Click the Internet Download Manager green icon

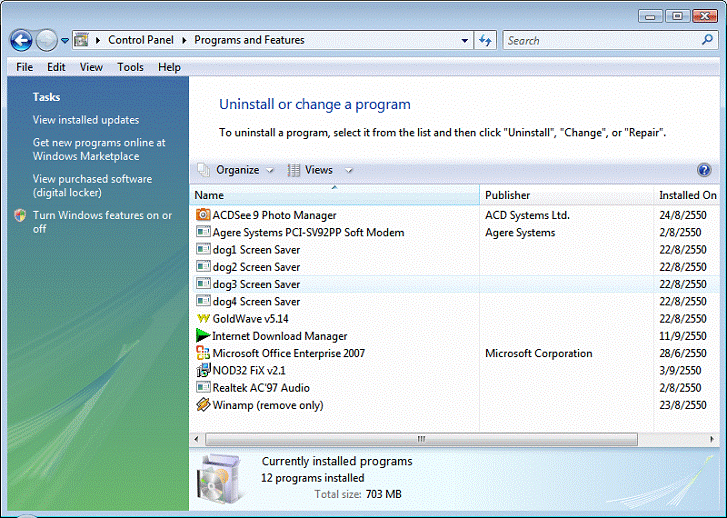click(203, 335)
